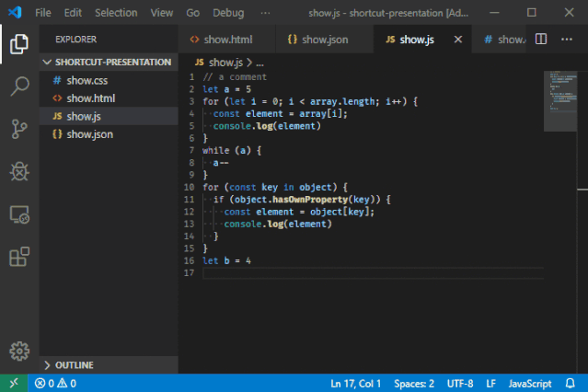The height and width of the screenshot is (392, 588).
Task: Open the Source Control view
Action: click(x=19, y=129)
